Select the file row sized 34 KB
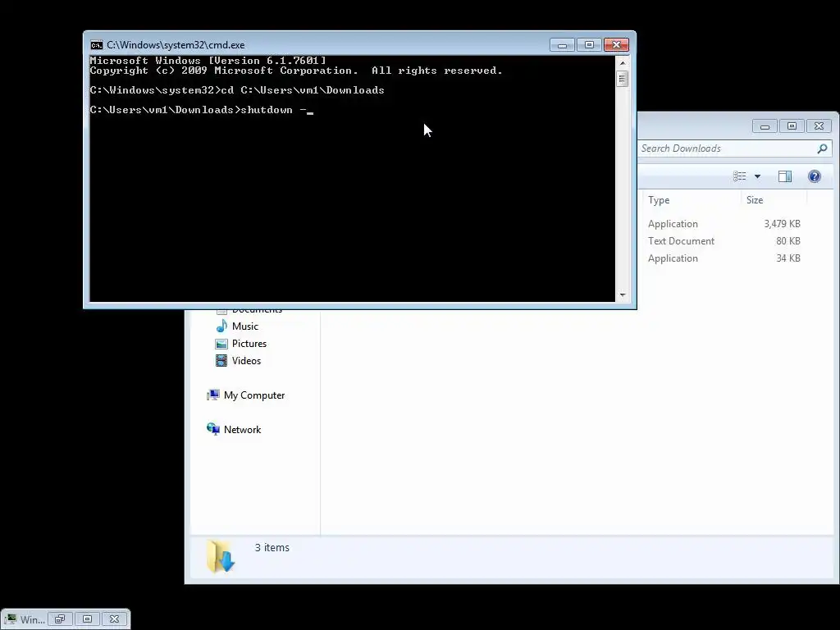 pos(724,258)
